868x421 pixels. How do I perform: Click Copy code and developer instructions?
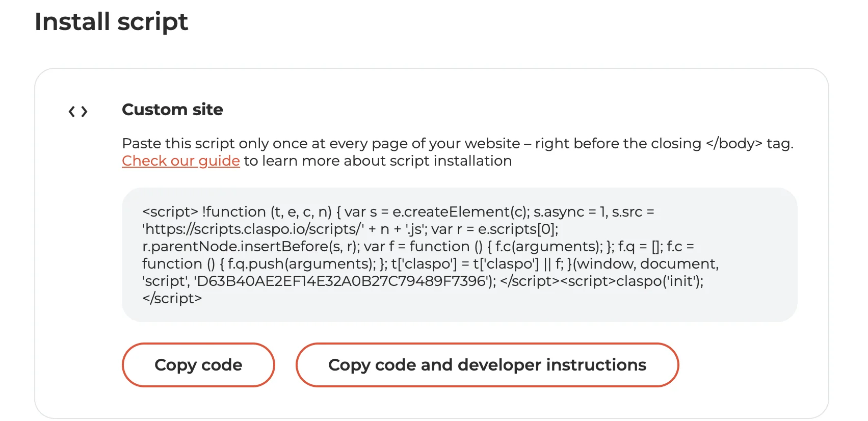point(487,365)
